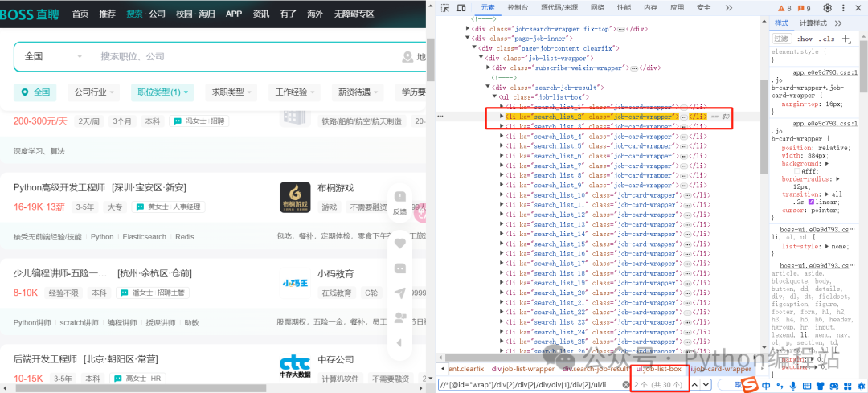Click the warnings count icon showing 8

pyautogui.click(x=784, y=8)
